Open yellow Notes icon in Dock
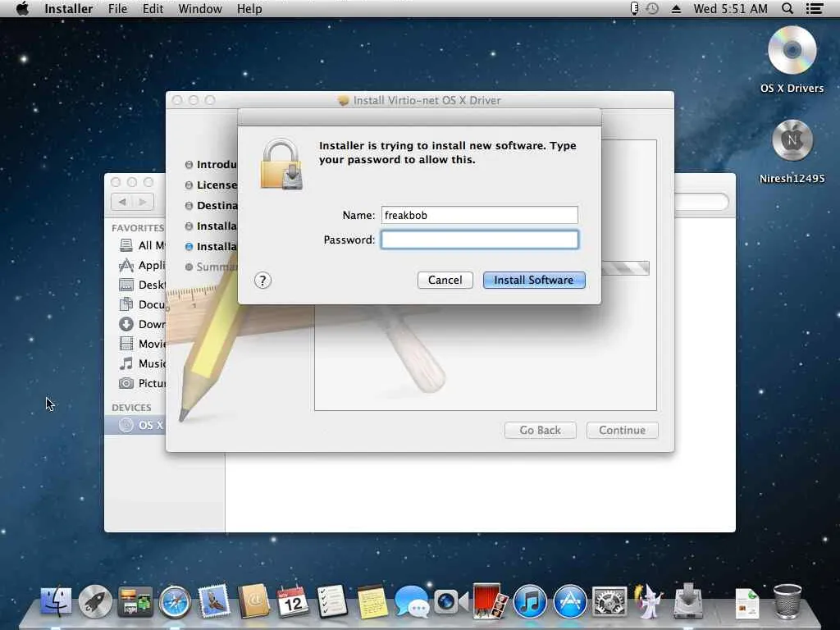 pyautogui.click(x=372, y=601)
